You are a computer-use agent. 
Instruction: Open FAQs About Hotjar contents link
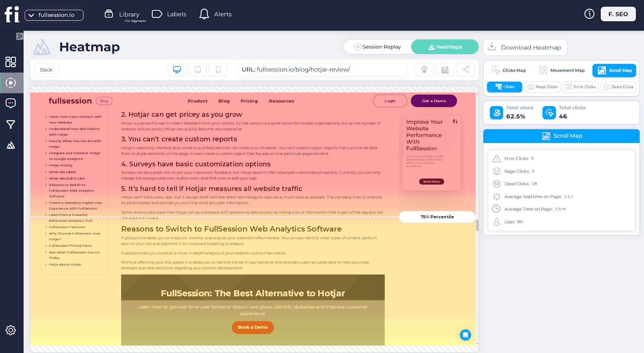[65, 264]
